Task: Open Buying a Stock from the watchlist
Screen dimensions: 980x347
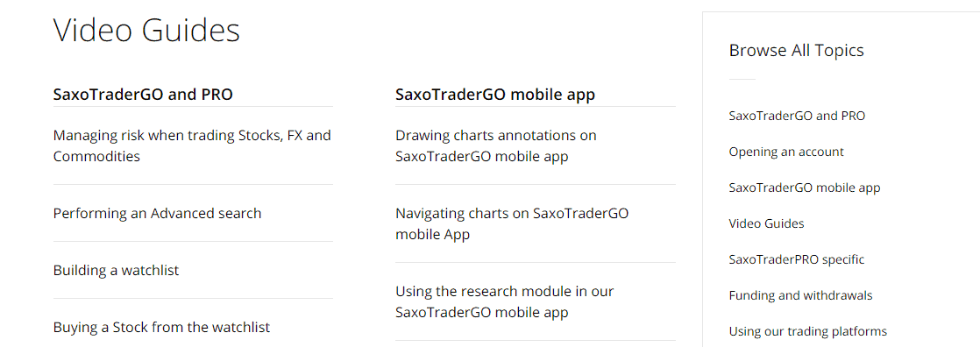Action: 161,327
